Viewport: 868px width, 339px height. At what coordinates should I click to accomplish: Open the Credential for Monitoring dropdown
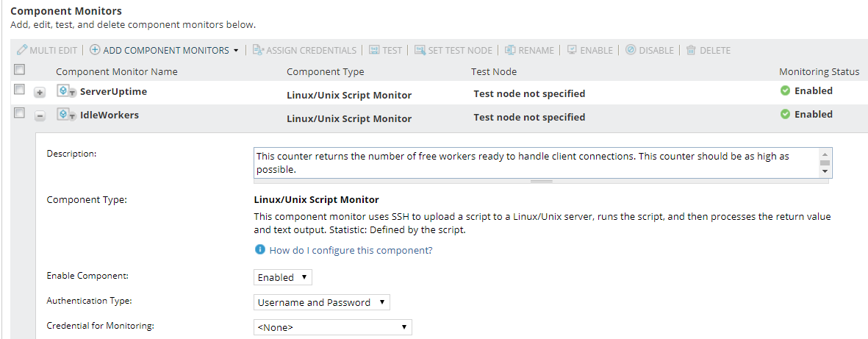332,327
